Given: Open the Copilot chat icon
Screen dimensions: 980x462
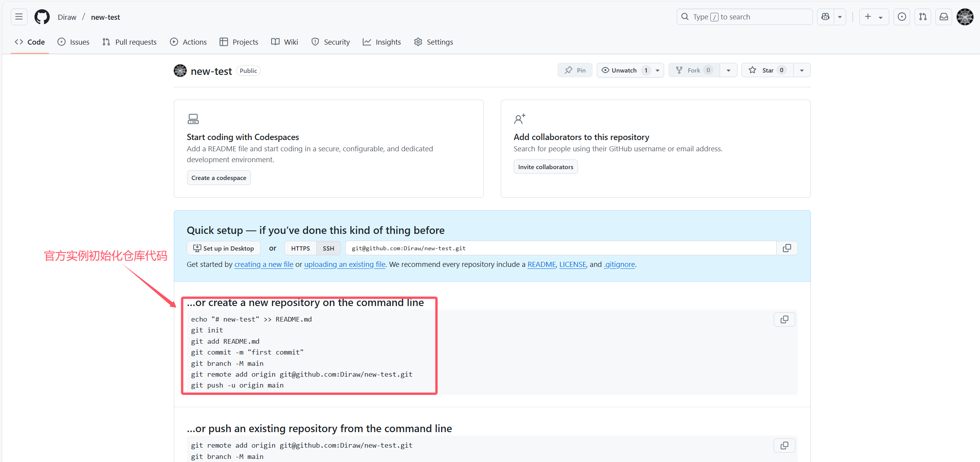Looking at the screenshot, I should tap(825, 17).
